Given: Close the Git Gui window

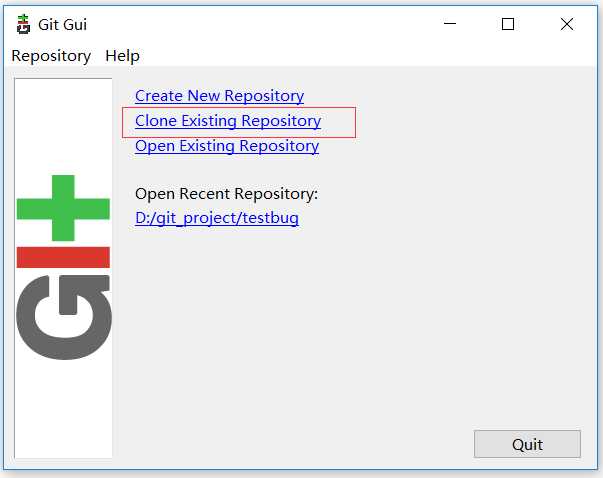Looking at the screenshot, I should tap(566, 24).
